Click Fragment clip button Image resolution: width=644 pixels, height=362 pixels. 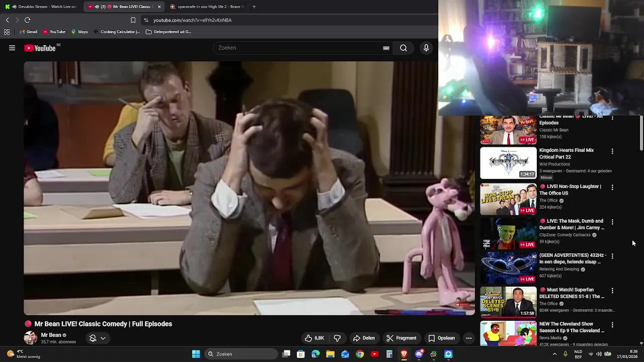401,338
